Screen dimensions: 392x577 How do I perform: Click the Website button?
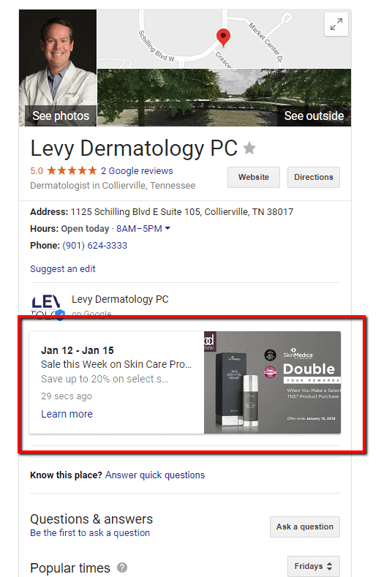[254, 177]
